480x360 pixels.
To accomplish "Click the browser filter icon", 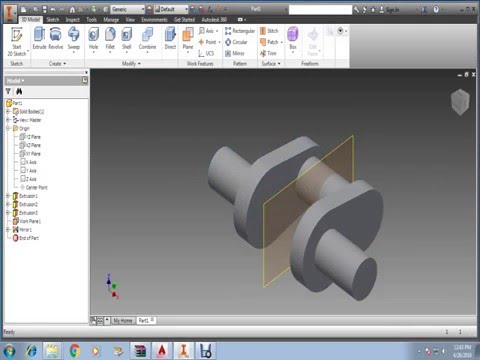I will 8,91.
